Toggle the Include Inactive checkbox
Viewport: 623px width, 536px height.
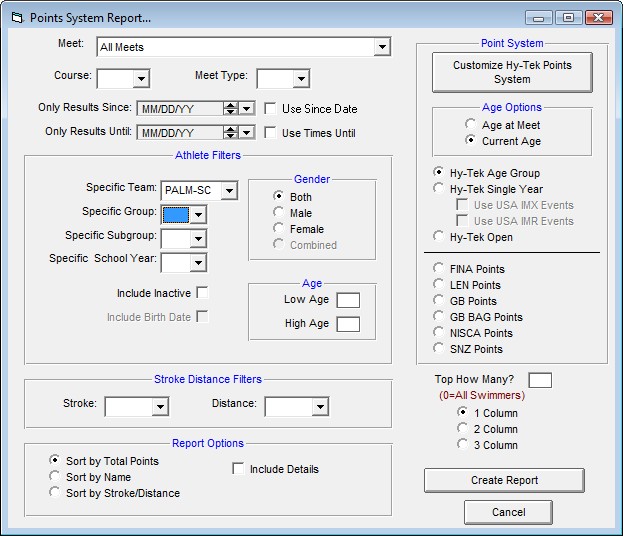pos(203,293)
